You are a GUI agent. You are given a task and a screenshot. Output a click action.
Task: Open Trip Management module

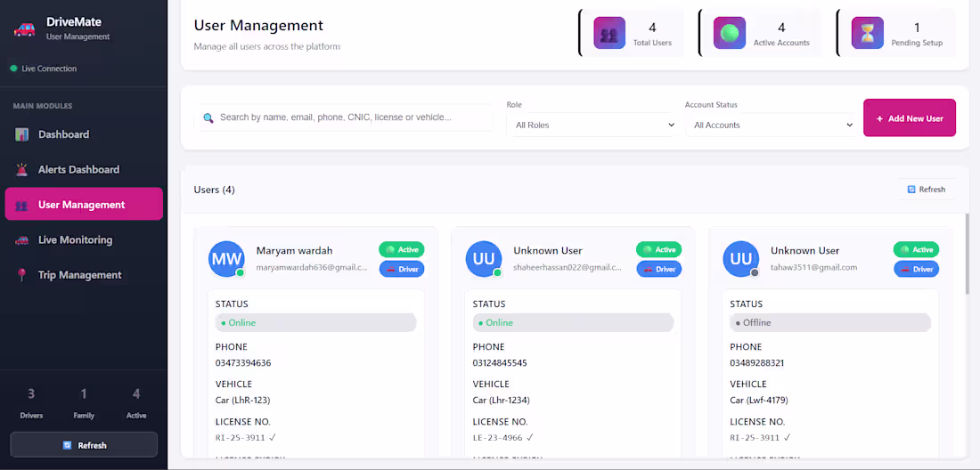84,275
